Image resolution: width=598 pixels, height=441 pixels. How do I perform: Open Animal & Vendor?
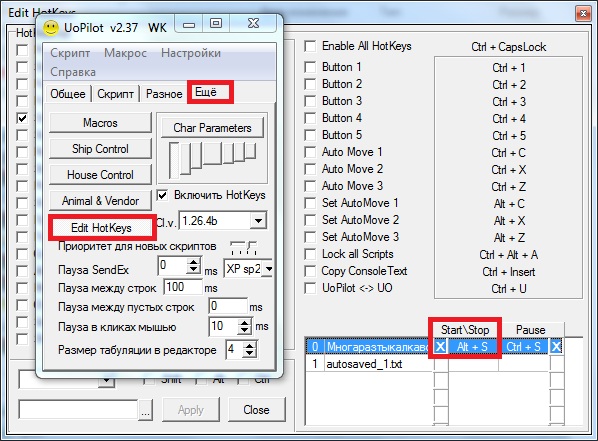click(x=100, y=201)
